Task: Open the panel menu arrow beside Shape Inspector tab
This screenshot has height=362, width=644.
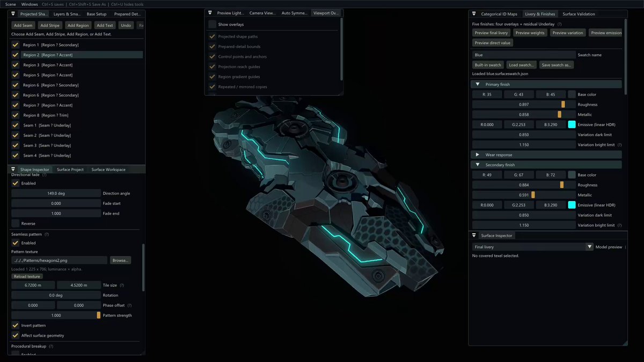Action: (14, 169)
